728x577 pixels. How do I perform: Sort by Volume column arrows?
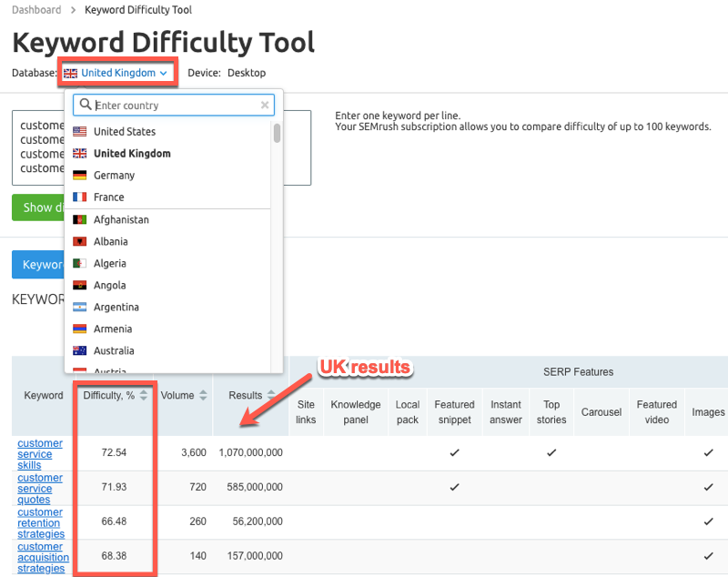point(203,396)
